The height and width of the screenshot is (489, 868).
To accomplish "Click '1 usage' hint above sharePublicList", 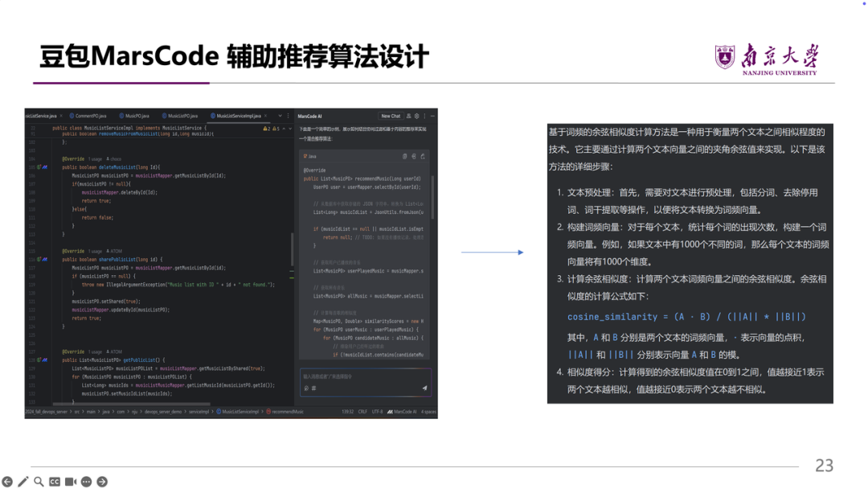I will (x=96, y=251).
